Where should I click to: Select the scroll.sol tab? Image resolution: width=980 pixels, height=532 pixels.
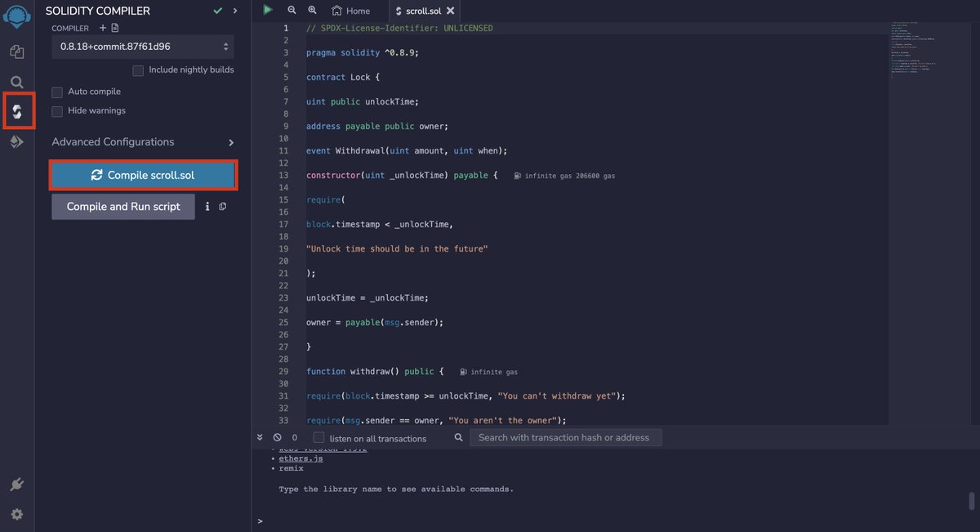pyautogui.click(x=422, y=12)
